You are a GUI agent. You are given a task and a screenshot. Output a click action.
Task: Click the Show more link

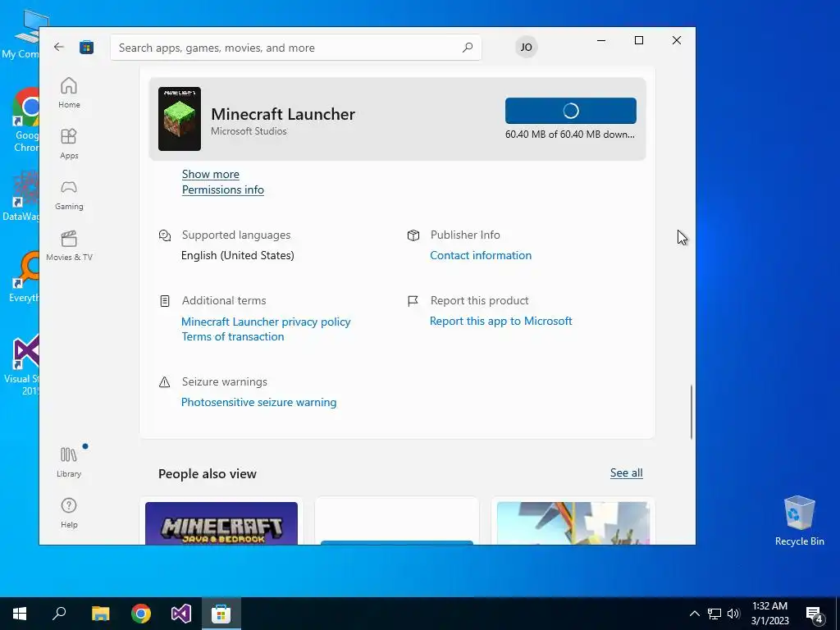point(211,174)
